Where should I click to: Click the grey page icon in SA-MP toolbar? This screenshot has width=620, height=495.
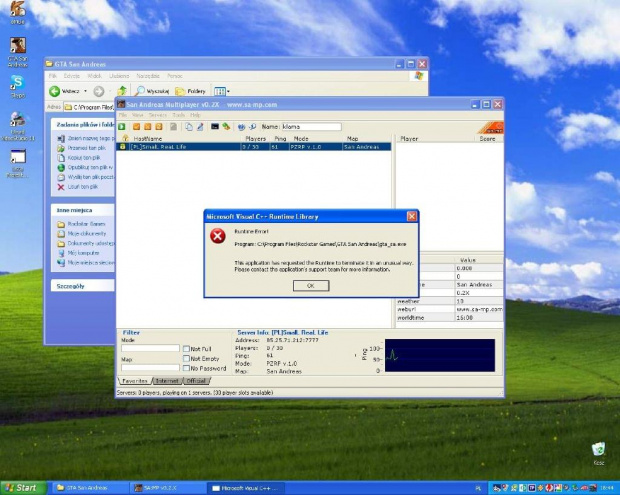[173, 127]
